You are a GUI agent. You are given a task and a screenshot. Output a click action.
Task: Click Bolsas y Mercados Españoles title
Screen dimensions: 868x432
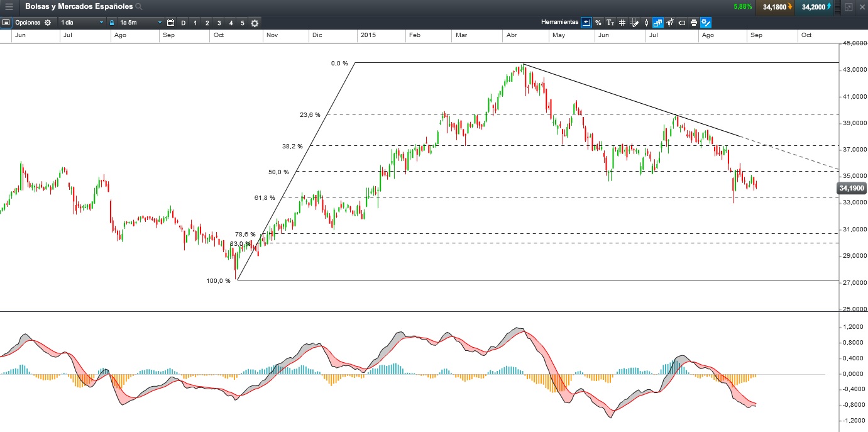79,6
